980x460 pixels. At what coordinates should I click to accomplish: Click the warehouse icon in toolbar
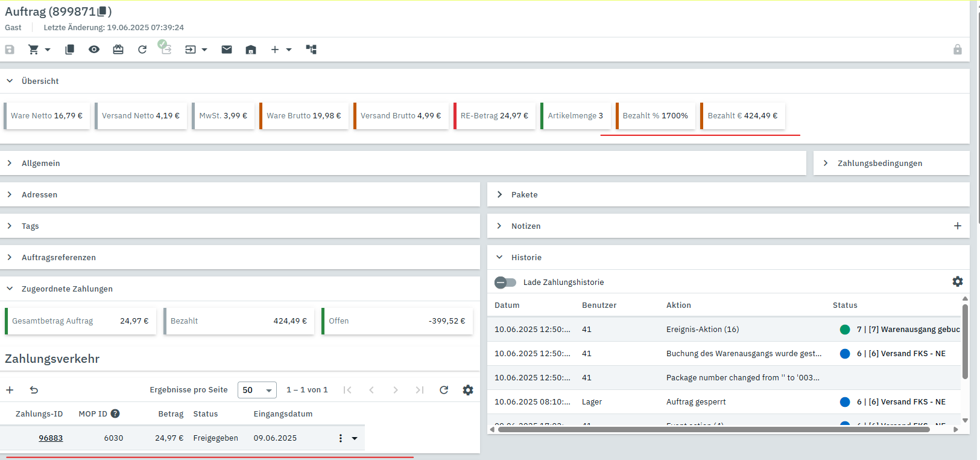tap(251, 50)
